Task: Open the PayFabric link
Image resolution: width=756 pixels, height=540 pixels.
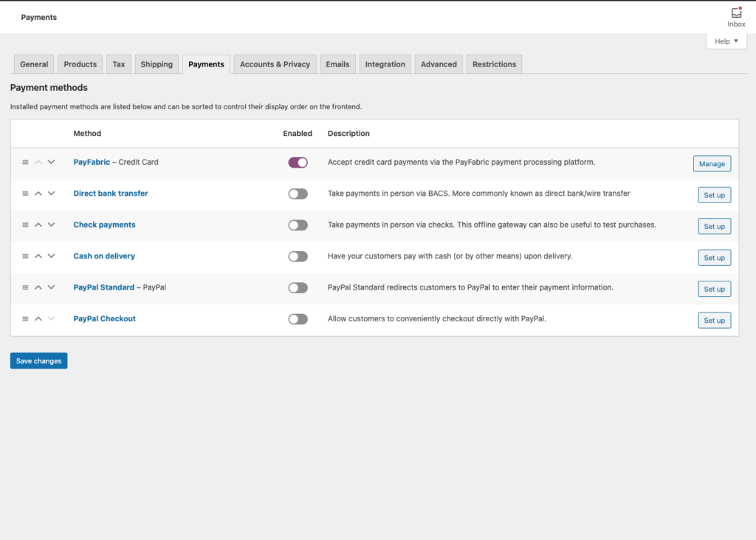Action: pos(92,162)
